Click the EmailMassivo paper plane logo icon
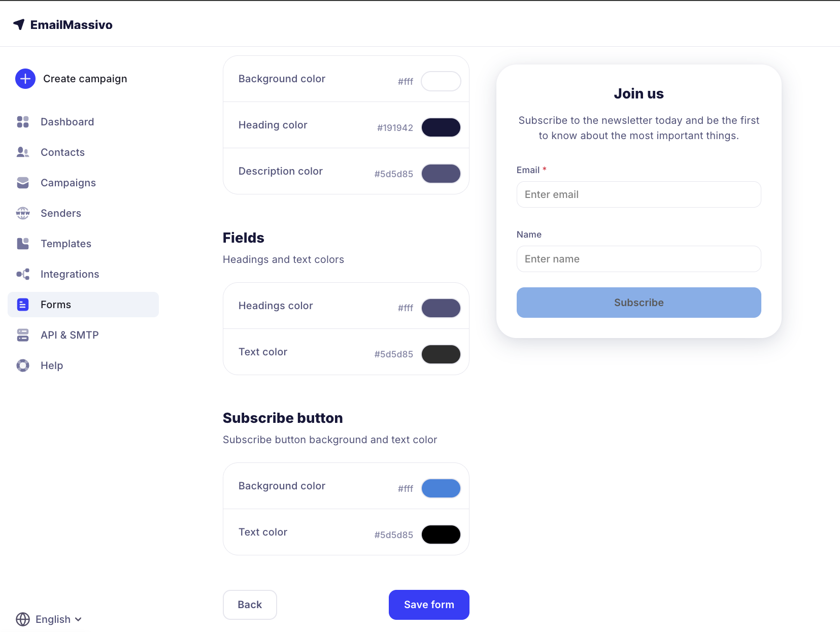The height and width of the screenshot is (632, 840). pyautogui.click(x=19, y=24)
